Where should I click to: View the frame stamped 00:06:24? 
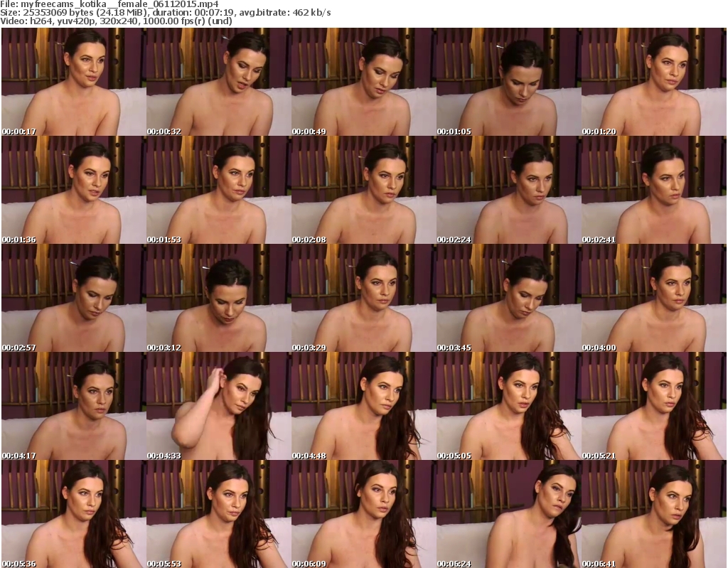[x=509, y=514]
